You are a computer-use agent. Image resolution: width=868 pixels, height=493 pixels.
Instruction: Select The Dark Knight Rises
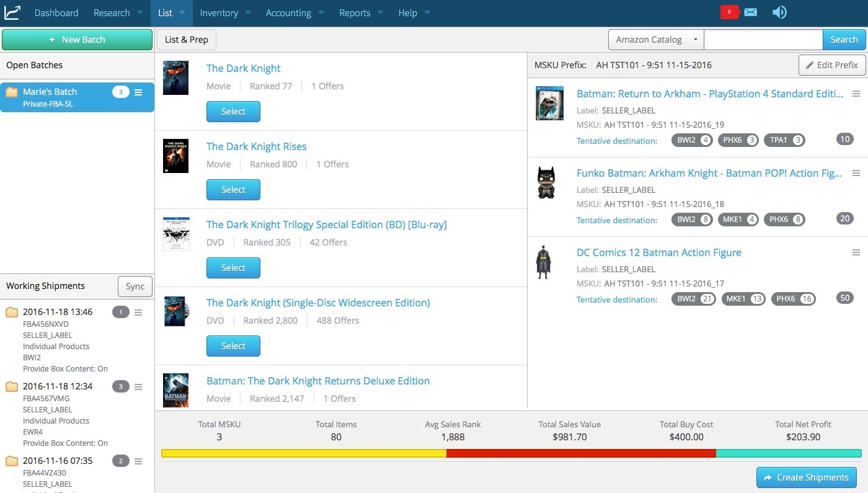233,190
